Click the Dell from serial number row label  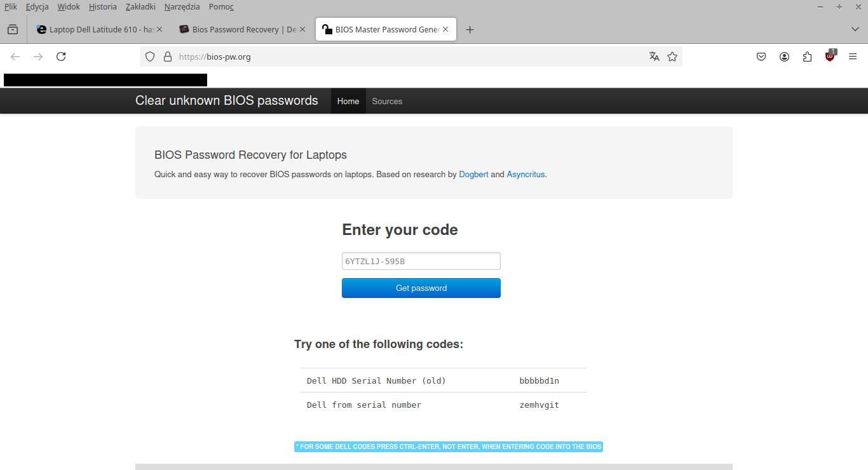(364, 405)
